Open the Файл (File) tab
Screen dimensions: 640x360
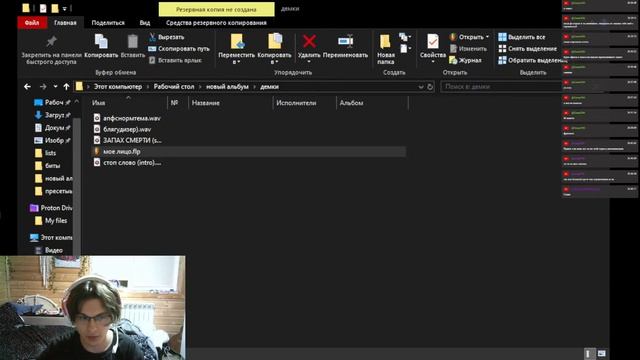click(32, 23)
